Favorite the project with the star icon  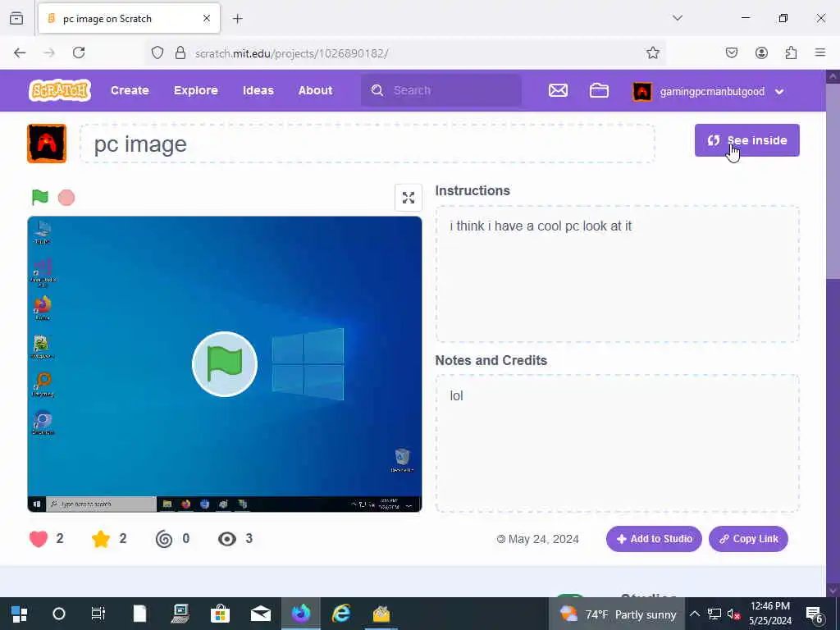(101, 538)
